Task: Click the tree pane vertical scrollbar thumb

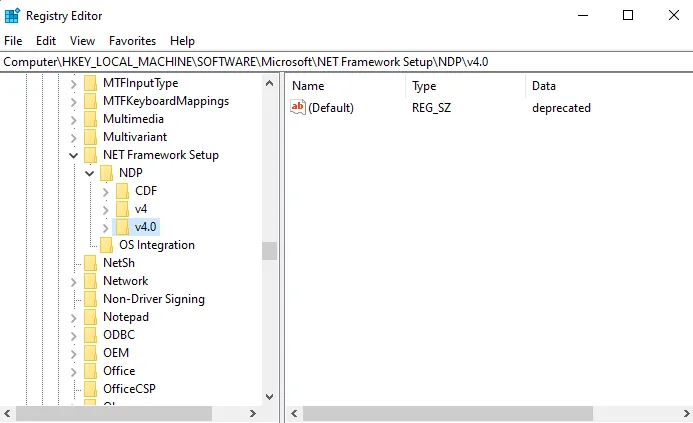Action: (269, 251)
